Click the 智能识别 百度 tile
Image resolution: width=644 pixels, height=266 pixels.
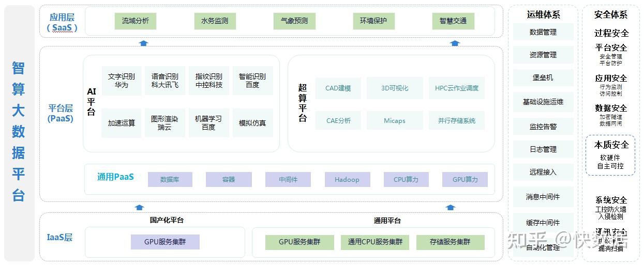coord(252,81)
